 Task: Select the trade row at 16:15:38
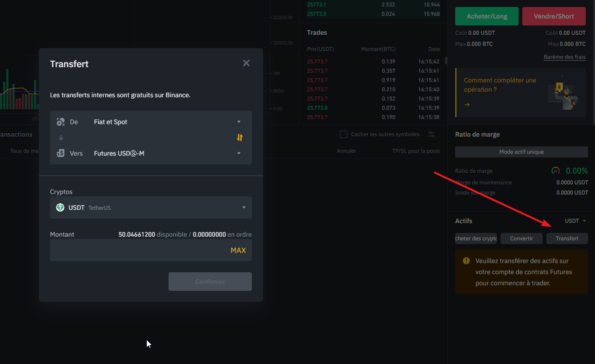pyautogui.click(x=373, y=117)
